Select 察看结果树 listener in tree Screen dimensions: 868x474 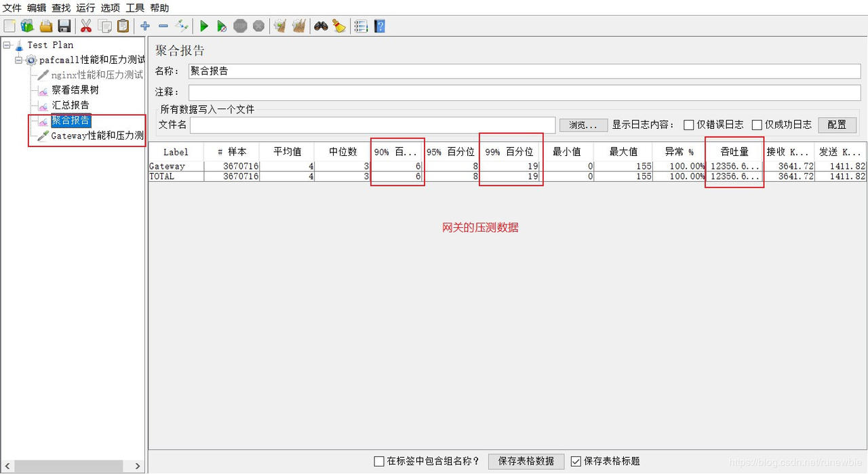coord(75,90)
